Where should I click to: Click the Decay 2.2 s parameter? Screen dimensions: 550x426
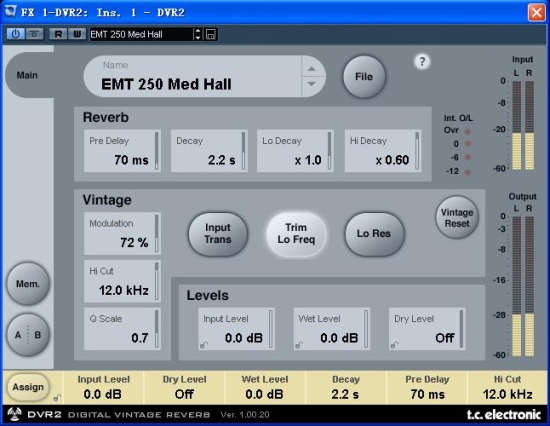(209, 151)
